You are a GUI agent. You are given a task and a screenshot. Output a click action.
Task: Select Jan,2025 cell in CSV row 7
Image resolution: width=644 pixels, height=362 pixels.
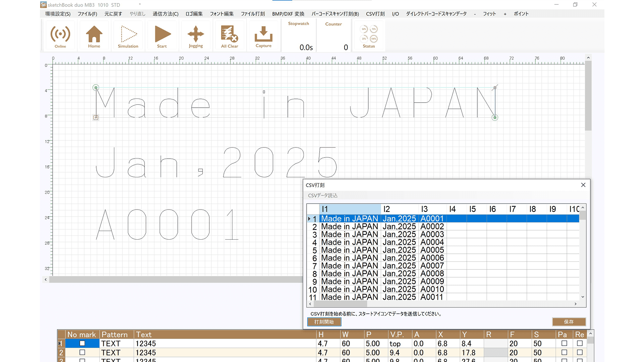point(399,266)
